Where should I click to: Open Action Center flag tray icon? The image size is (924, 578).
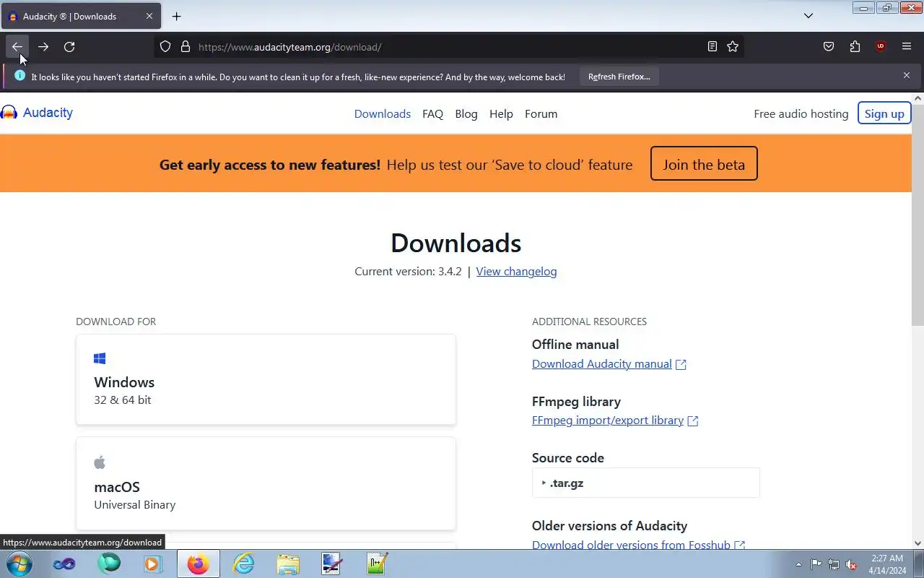[x=816, y=564]
